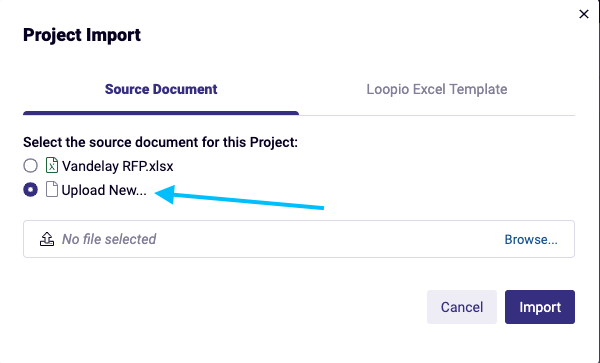Click empty space inside the file upload field
This screenshot has height=363, width=600.
click(x=329, y=239)
